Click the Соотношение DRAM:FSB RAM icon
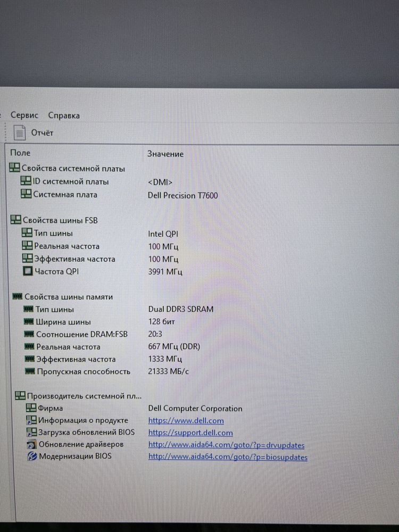Image resolution: width=399 pixels, height=532 pixels. [x=29, y=334]
